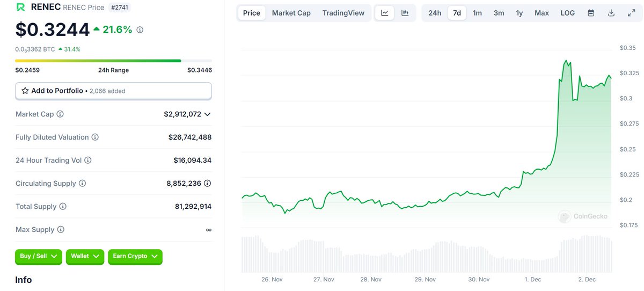Viewport: 644px width, 291px height.
Task: Click info icon beside 21.6% price change
Action: point(140,30)
